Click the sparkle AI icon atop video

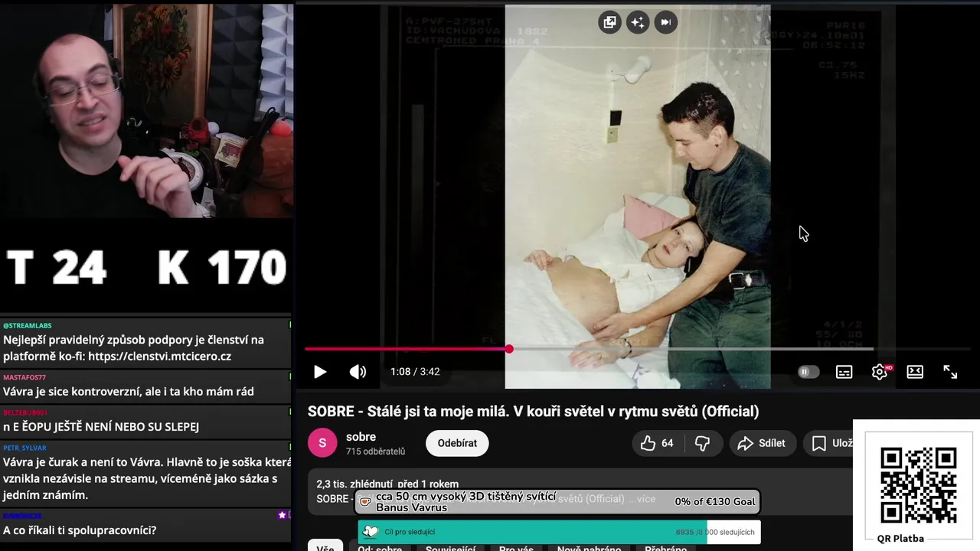pos(637,22)
